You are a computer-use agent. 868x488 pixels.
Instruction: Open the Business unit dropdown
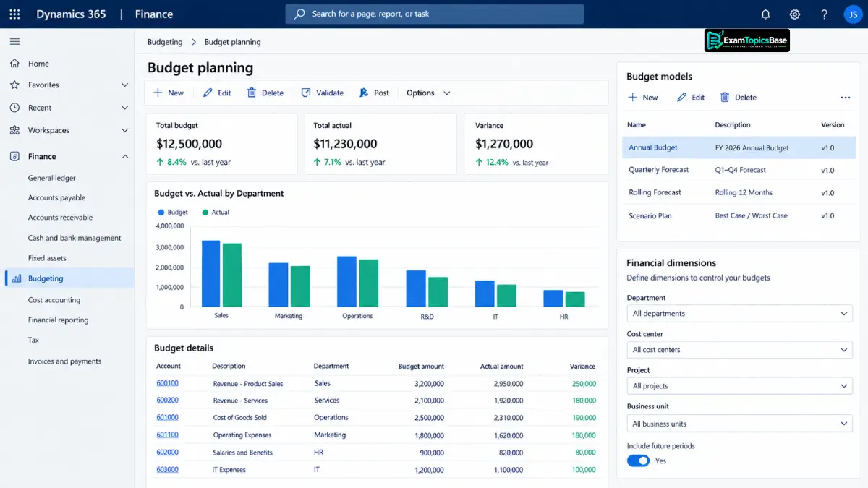(x=739, y=424)
